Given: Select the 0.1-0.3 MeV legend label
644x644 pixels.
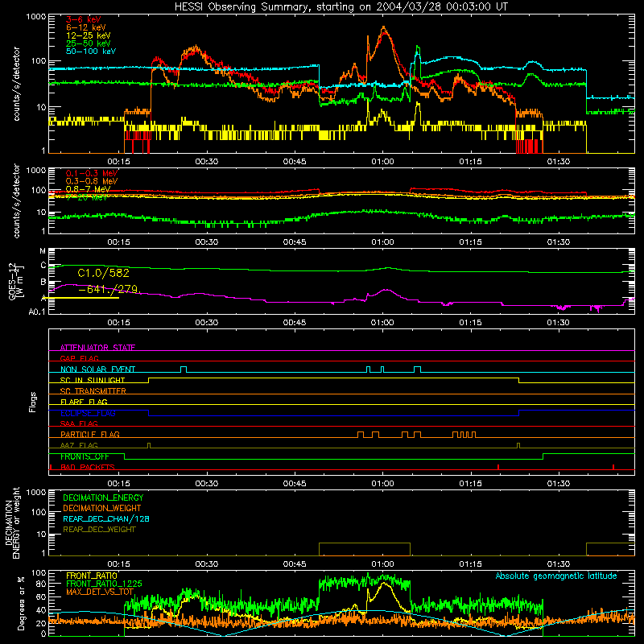Looking at the screenshot, I should point(92,173).
